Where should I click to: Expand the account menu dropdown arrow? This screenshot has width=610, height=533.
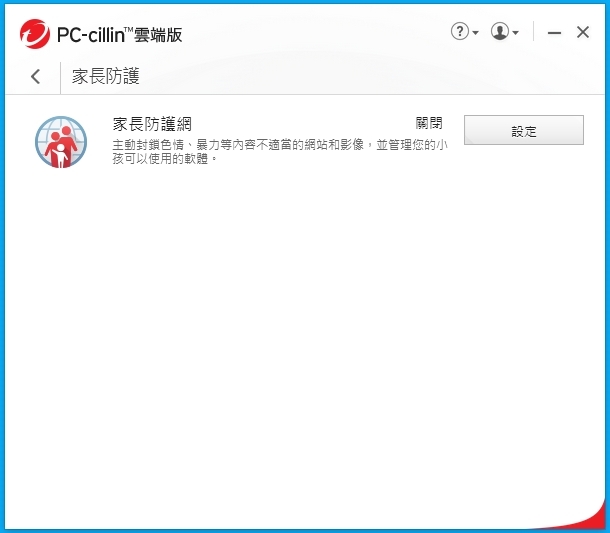(515, 33)
